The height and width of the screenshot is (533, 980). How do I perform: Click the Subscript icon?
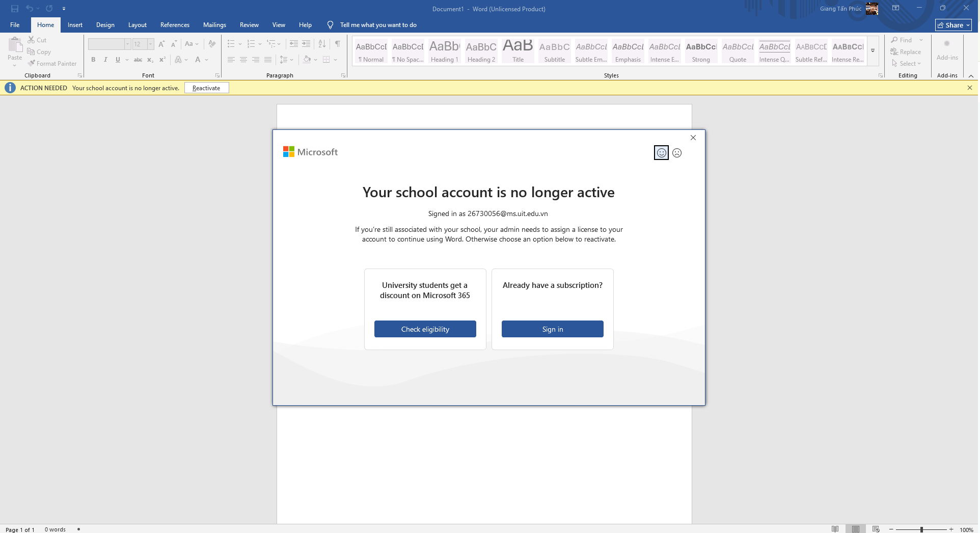(x=150, y=60)
